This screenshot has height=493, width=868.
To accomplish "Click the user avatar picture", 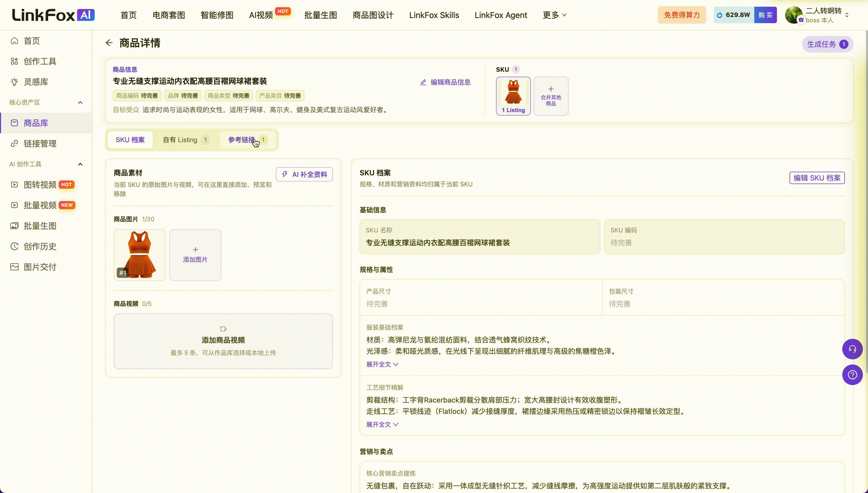I will coord(794,15).
